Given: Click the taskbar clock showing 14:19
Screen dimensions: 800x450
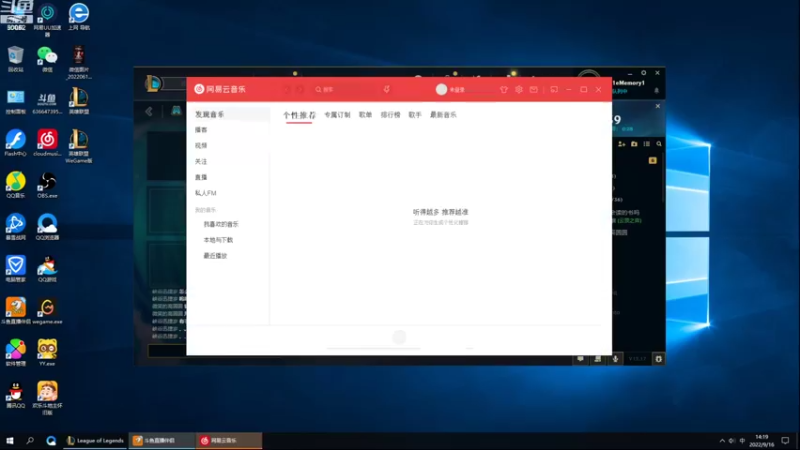Looking at the screenshot, I should (x=762, y=441).
